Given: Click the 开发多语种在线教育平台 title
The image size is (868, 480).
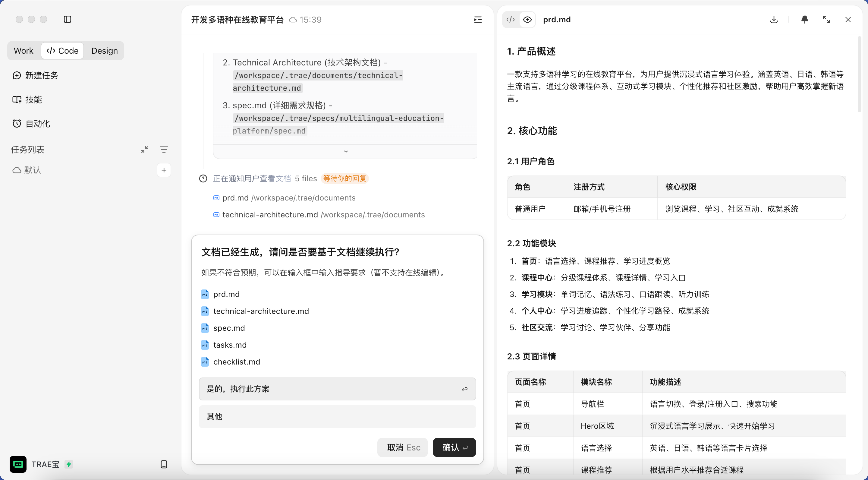Looking at the screenshot, I should coord(237,20).
